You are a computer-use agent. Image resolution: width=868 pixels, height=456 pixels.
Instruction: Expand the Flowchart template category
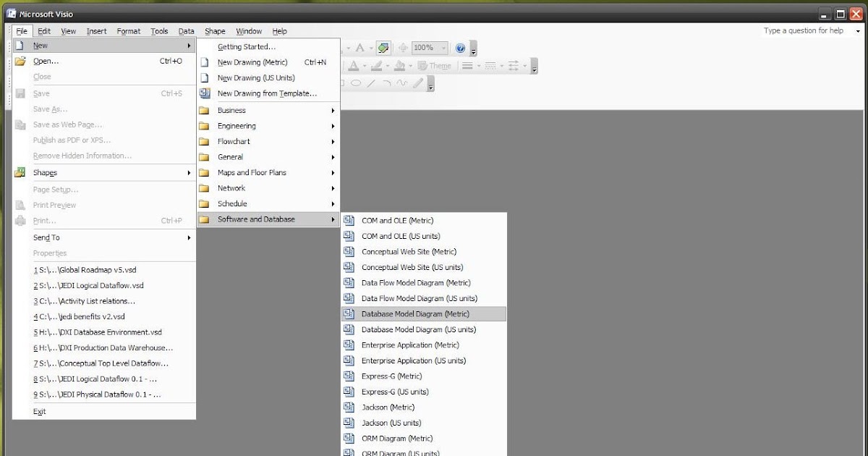pyautogui.click(x=268, y=142)
